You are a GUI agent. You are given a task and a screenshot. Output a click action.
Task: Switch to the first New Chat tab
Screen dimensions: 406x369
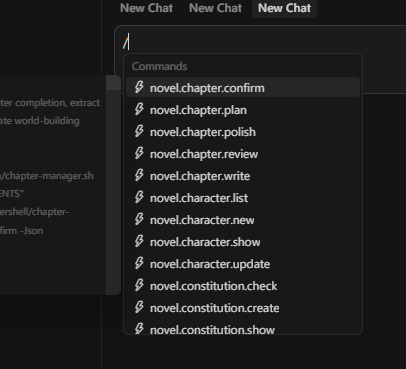pyautogui.click(x=146, y=8)
